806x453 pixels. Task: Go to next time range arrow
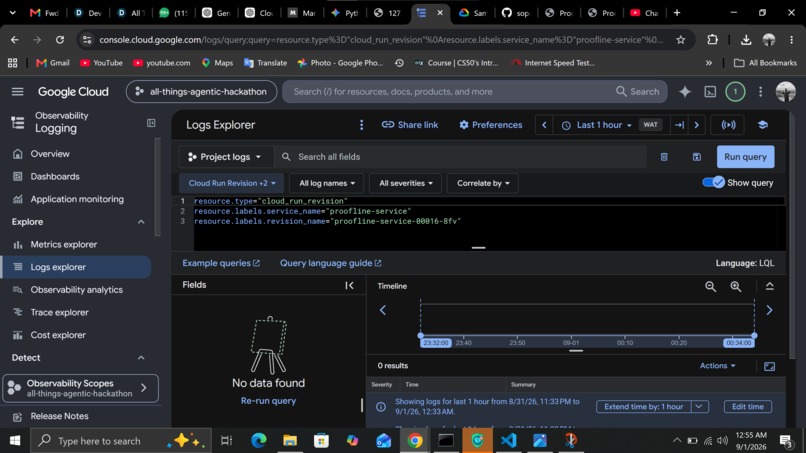[697, 125]
